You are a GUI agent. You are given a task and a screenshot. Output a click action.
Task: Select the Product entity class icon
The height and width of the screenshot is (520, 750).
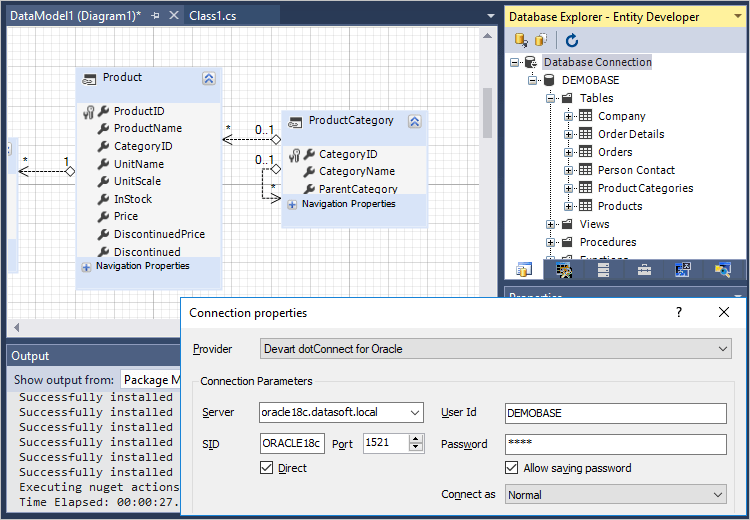(89, 79)
